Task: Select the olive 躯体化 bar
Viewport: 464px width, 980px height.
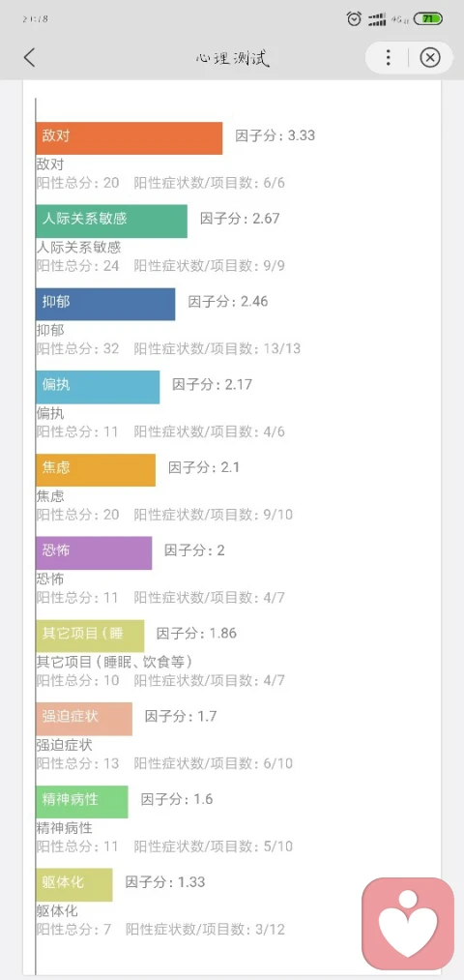Action: click(74, 884)
